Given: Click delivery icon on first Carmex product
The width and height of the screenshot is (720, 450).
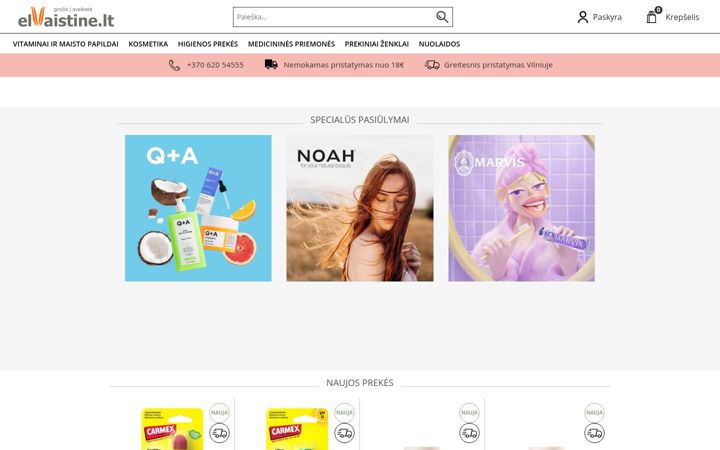Looking at the screenshot, I should coord(219,433).
